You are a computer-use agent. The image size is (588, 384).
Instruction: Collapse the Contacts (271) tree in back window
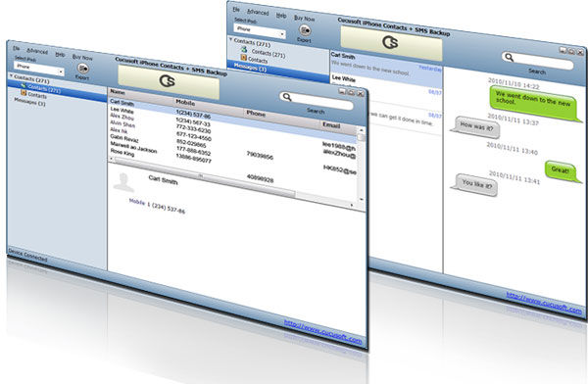coord(230,39)
